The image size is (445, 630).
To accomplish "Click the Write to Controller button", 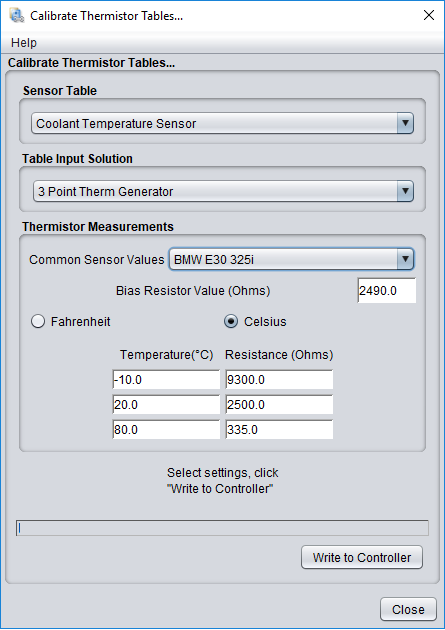I will point(362,557).
